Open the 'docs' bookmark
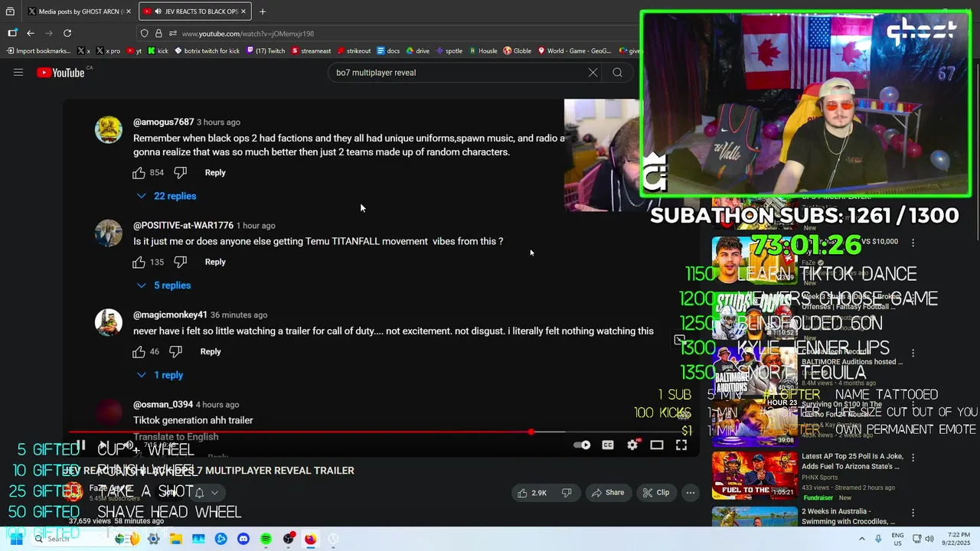This screenshot has width=980, height=551. click(388, 51)
